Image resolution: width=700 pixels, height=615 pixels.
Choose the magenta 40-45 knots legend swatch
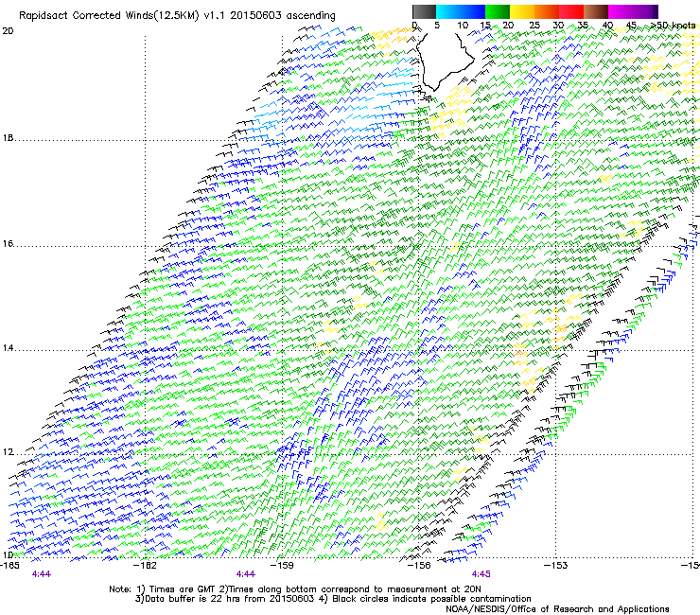621,11
